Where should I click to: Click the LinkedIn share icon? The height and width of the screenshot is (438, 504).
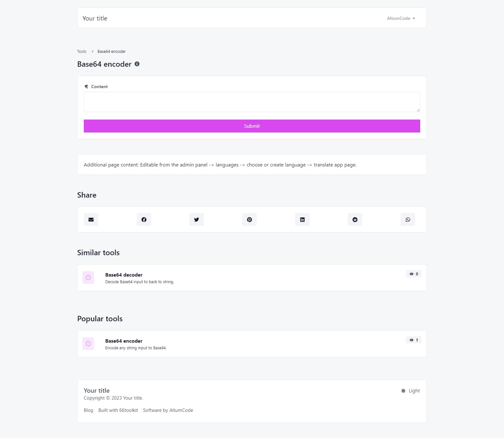pyautogui.click(x=302, y=220)
